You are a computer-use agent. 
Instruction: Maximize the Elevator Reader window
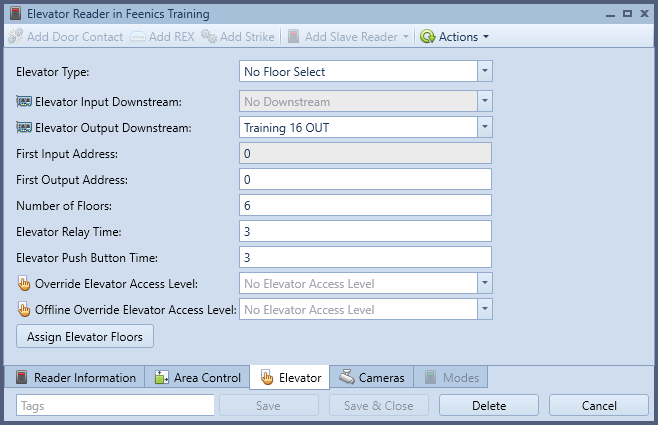pos(627,13)
